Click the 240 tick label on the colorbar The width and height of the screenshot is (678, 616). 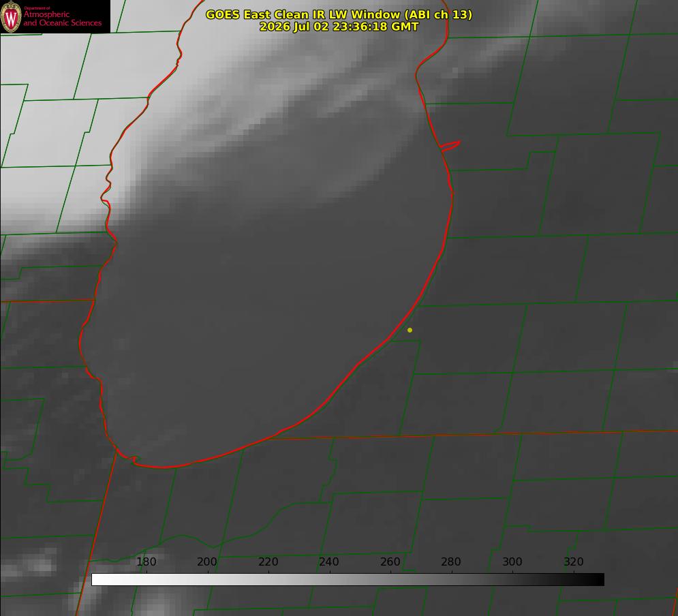[x=329, y=561]
